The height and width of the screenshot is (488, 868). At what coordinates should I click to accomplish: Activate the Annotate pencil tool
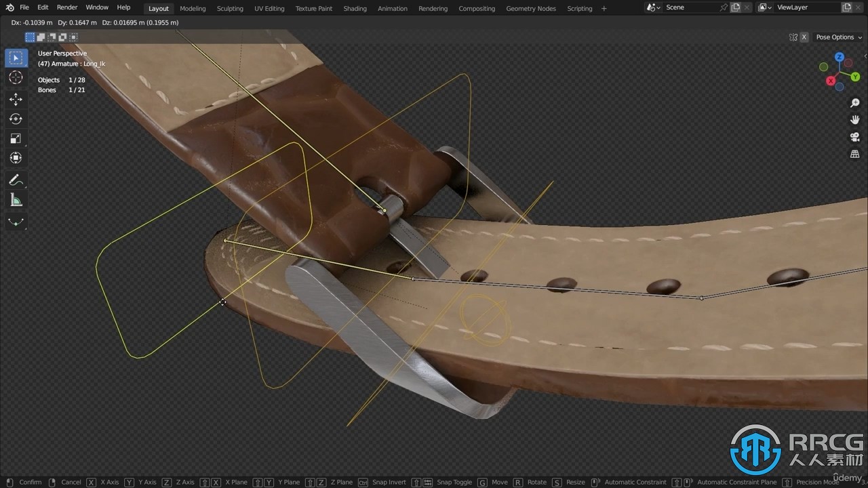(x=16, y=180)
